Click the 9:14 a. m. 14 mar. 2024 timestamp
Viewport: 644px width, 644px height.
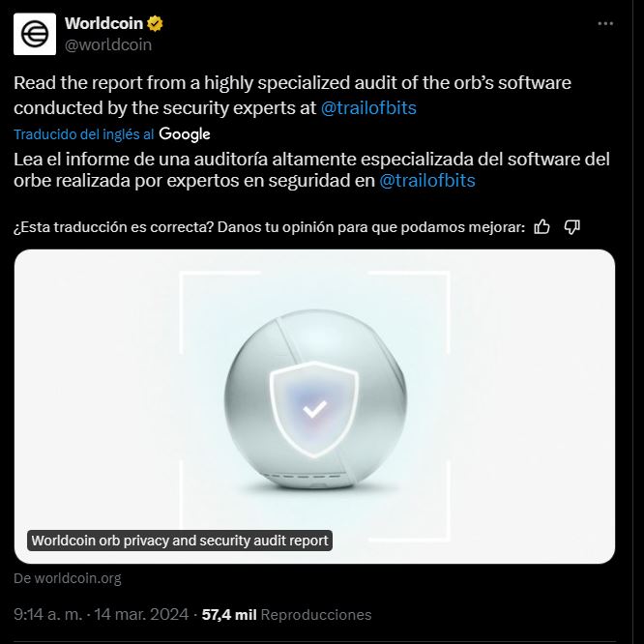click(101, 614)
